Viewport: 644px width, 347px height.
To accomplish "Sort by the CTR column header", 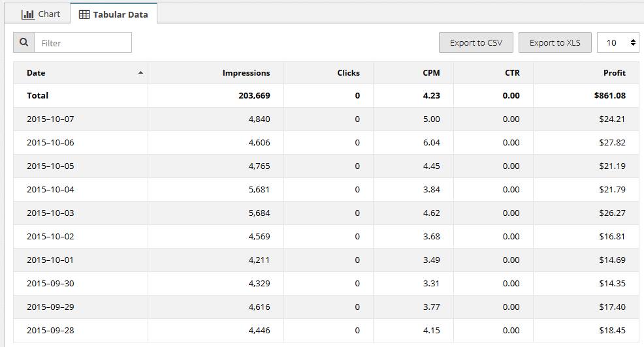I will coord(512,72).
